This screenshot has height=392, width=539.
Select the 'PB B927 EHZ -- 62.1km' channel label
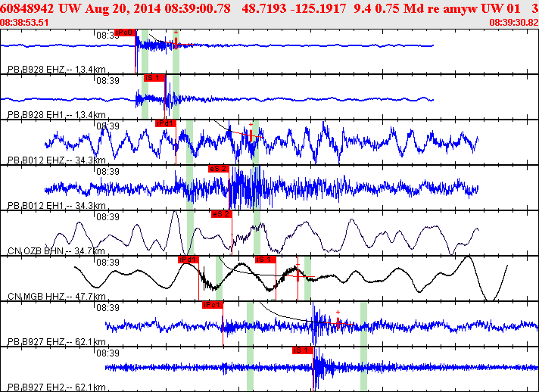tap(57, 341)
